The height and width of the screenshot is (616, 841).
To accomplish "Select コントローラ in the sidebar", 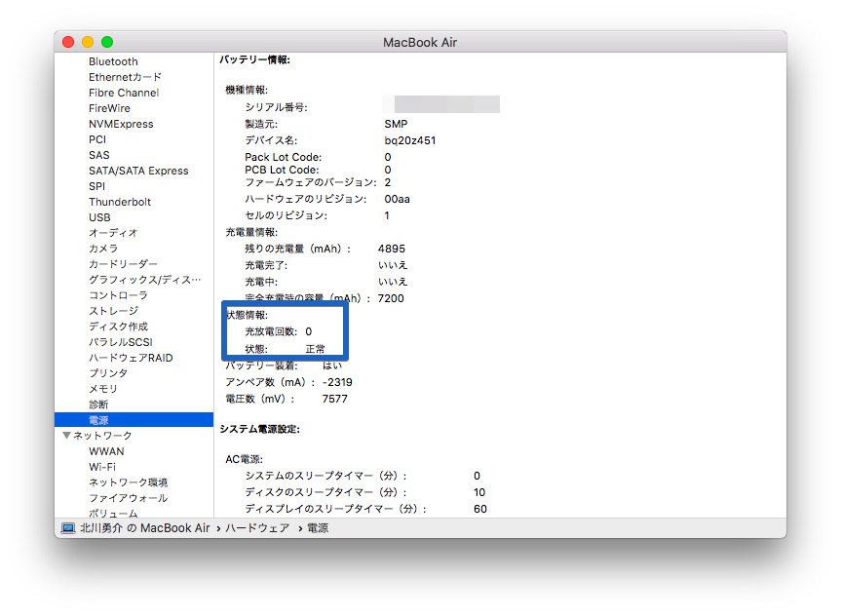I will 118,295.
